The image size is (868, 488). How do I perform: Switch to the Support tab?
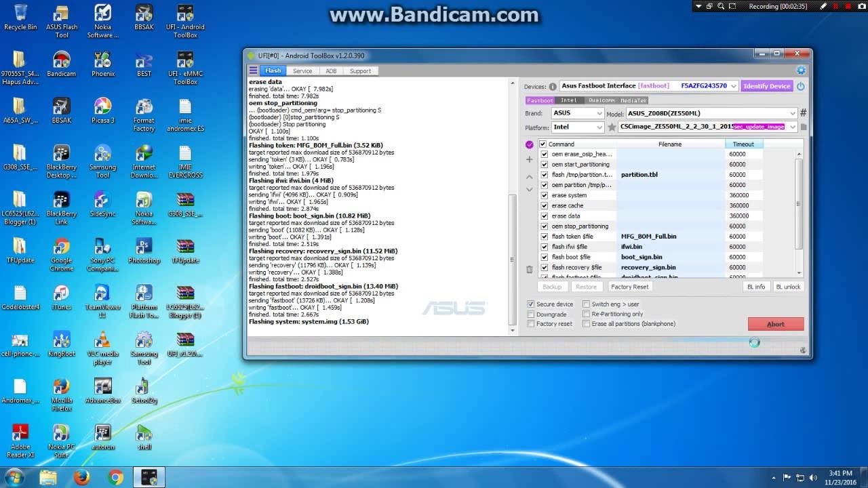360,70
